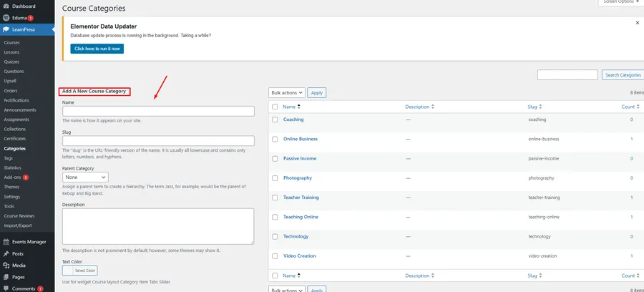Click the Dashboard icon in sidebar
This screenshot has width=644, height=292.
pyautogui.click(x=6, y=6)
